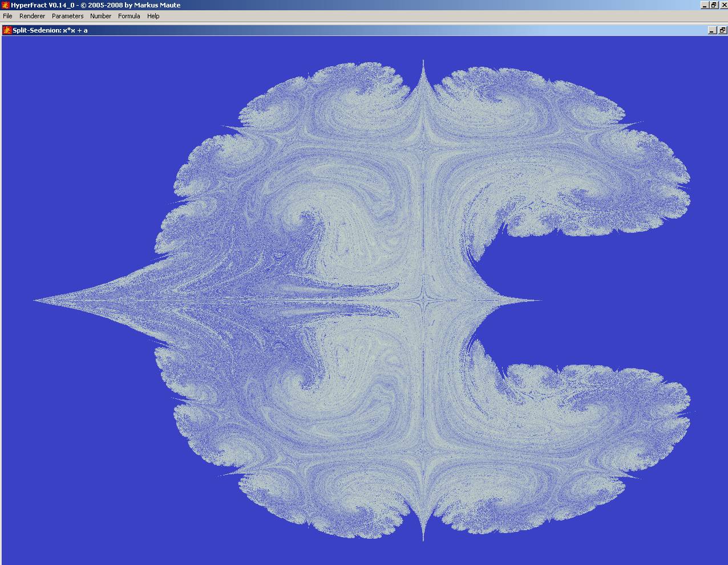Click the HyperFract application icon in title bar
728x565 pixels.
pyautogui.click(x=5, y=5)
